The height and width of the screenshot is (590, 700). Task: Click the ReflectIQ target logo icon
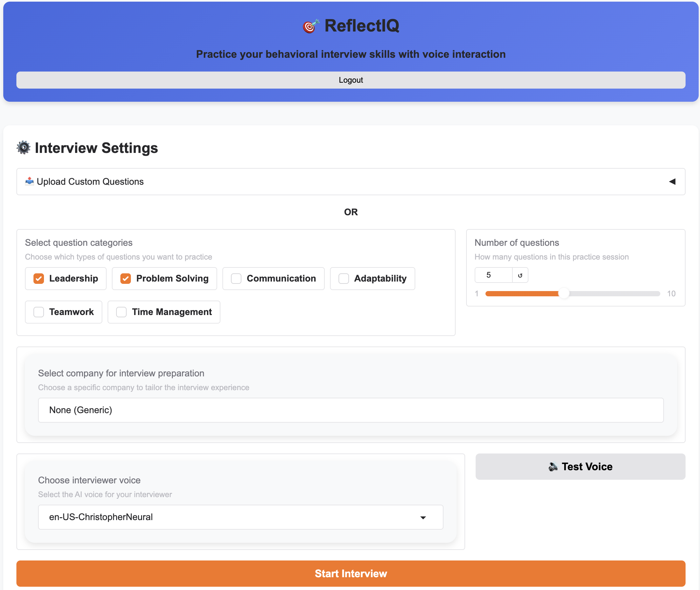coord(311,26)
